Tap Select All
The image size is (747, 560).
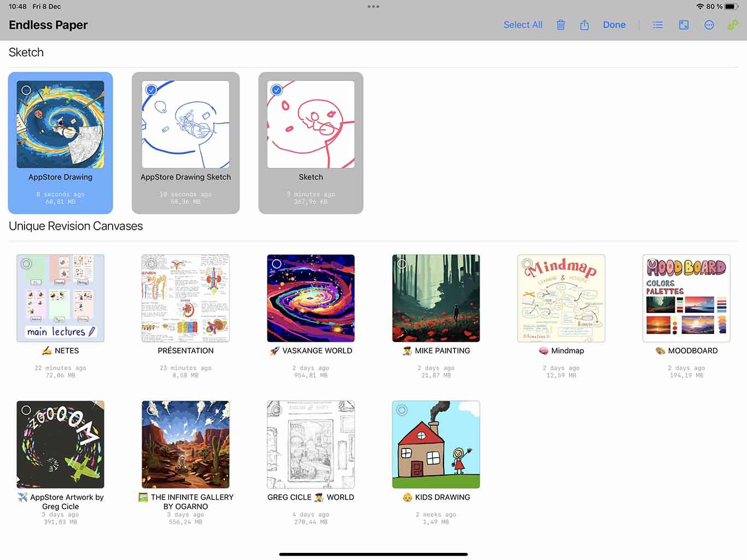click(x=523, y=25)
